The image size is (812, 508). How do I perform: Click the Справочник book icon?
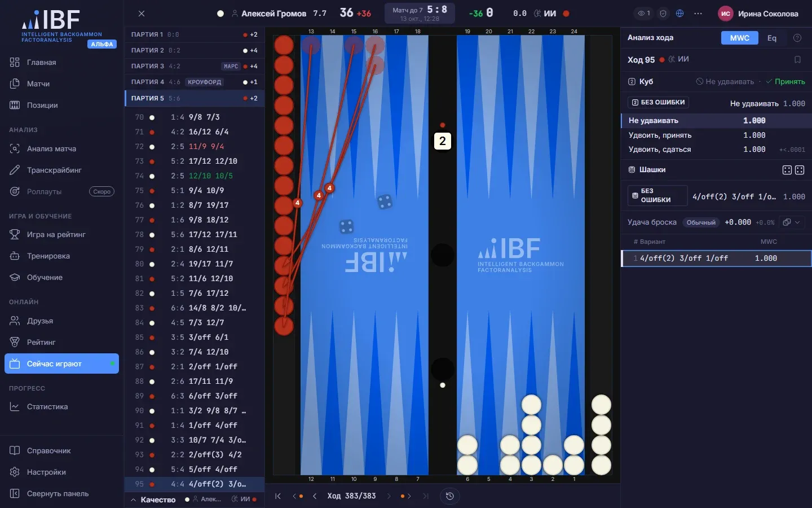15,450
